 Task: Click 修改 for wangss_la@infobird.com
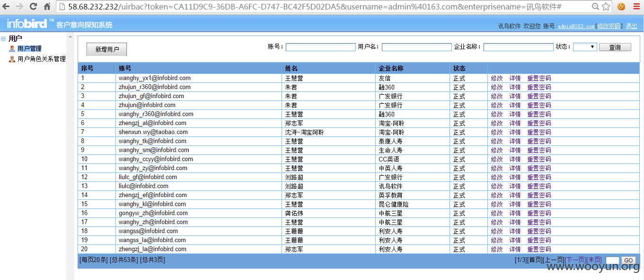pyautogui.click(x=497, y=240)
